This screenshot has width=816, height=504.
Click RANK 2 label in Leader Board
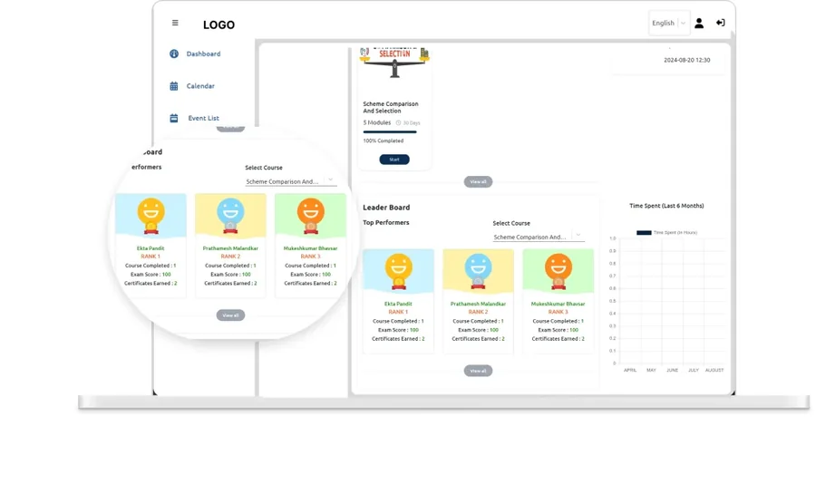click(478, 312)
